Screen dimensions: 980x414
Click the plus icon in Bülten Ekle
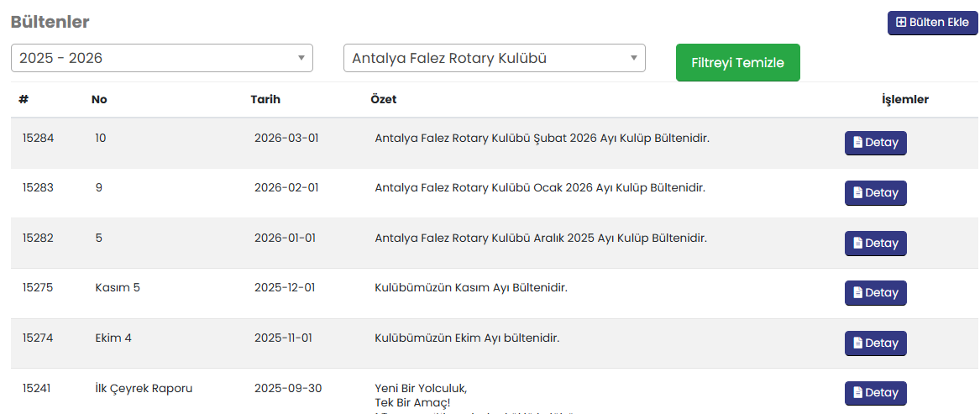point(901,23)
